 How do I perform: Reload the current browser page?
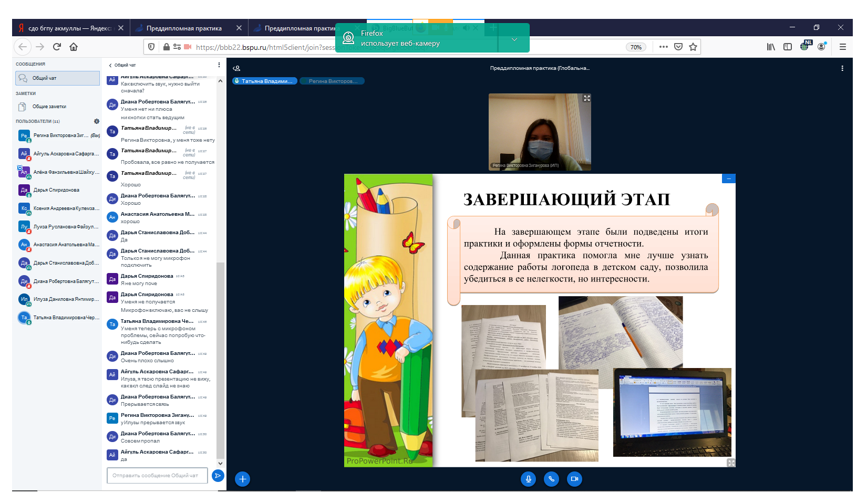(57, 47)
